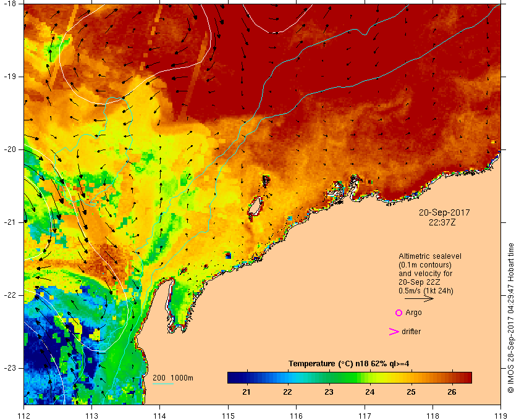Click the longitude label 114

coord(160,415)
